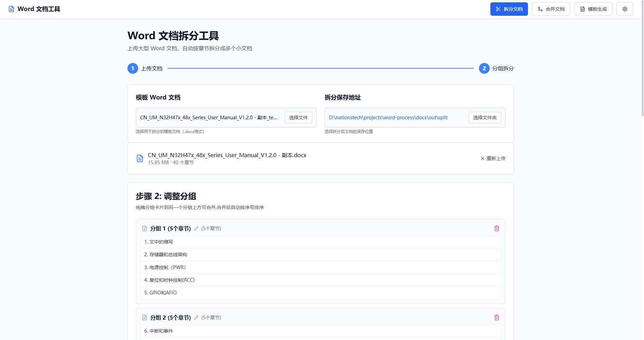Screen dimensions: 644x340
Task: Click the pencil icon to rename 分组 1
Action: (196, 228)
